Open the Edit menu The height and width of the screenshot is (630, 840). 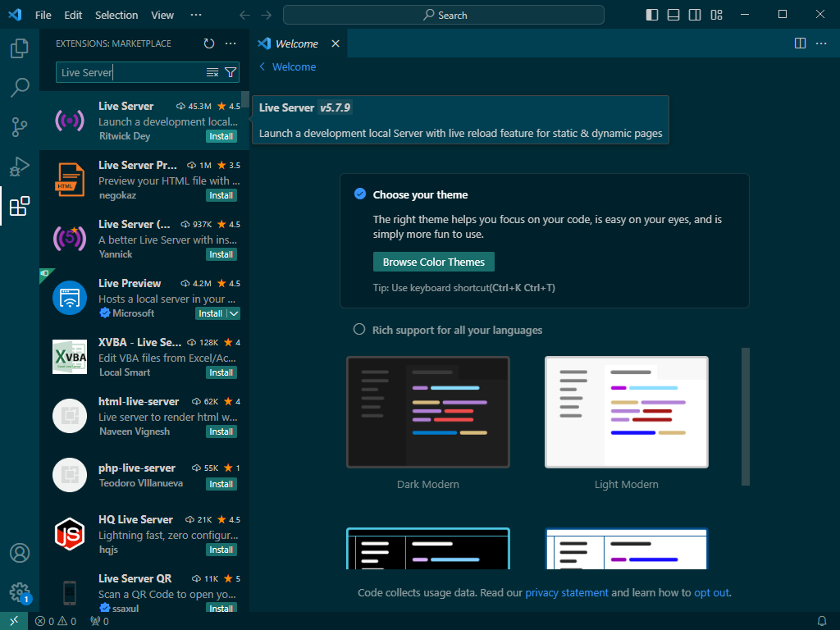click(x=73, y=15)
